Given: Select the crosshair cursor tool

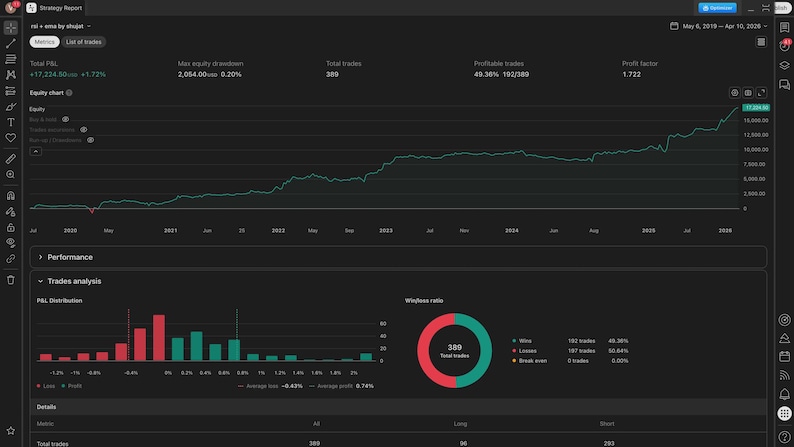Looking at the screenshot, I should tap(11, 27).
